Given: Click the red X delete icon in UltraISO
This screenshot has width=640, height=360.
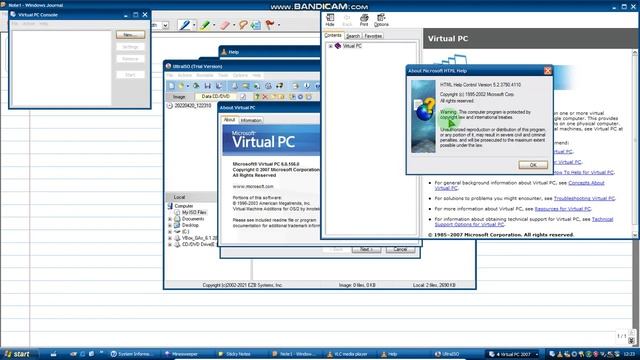Looking at the screenshot, I should click(265, 97).
